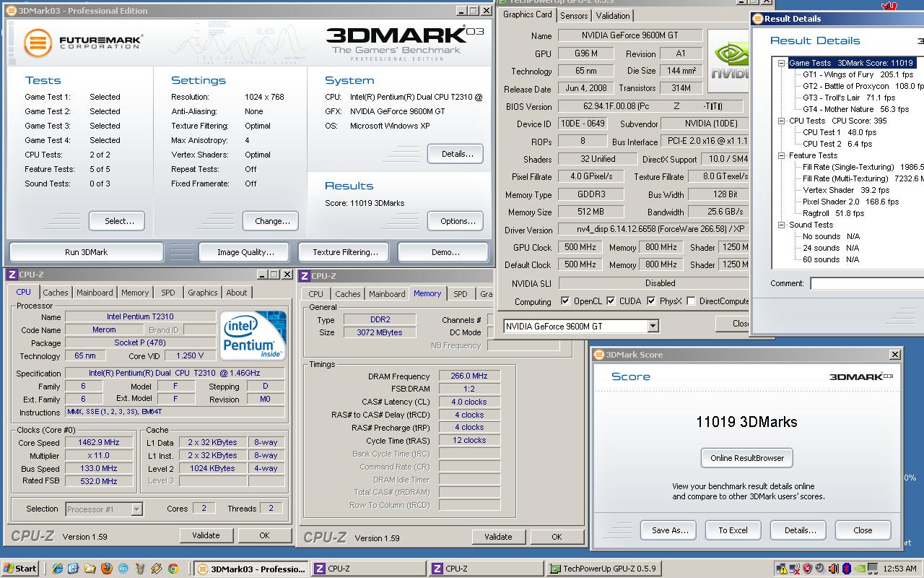Open Image Quality... in 3DMark03

tap(245, 252)
